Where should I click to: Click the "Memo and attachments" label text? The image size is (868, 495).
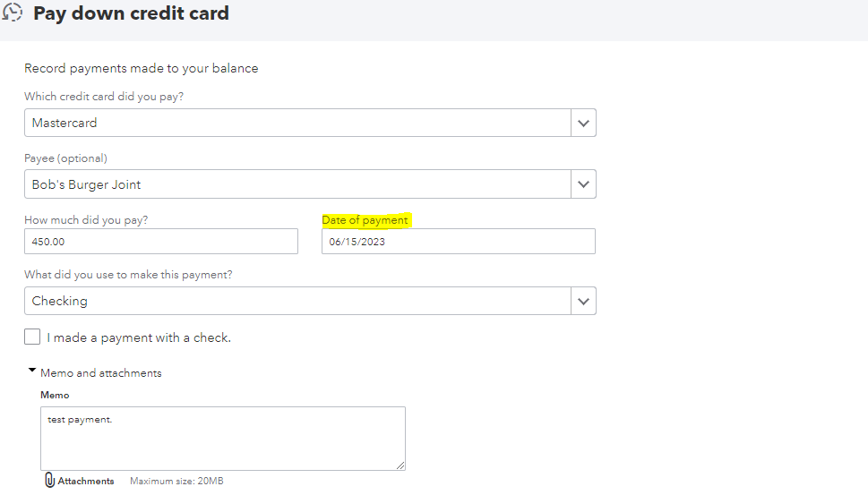point(100,373)
